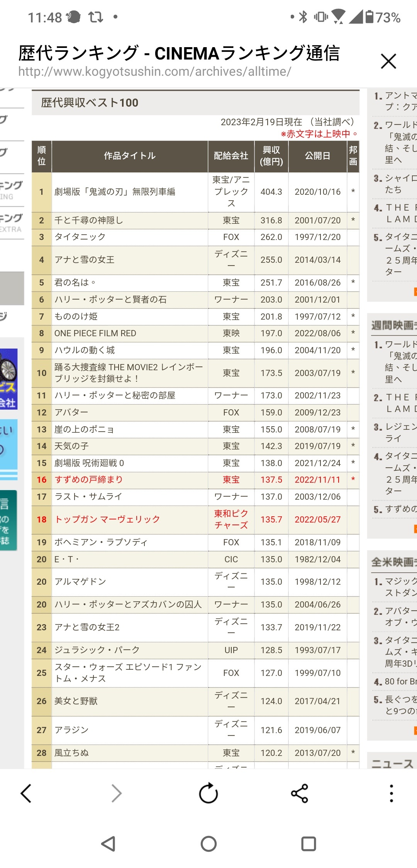Image resolution: width=417 pixels, height=868 pixels.
Task: Select アラジン title
Action: coord(71,730)
